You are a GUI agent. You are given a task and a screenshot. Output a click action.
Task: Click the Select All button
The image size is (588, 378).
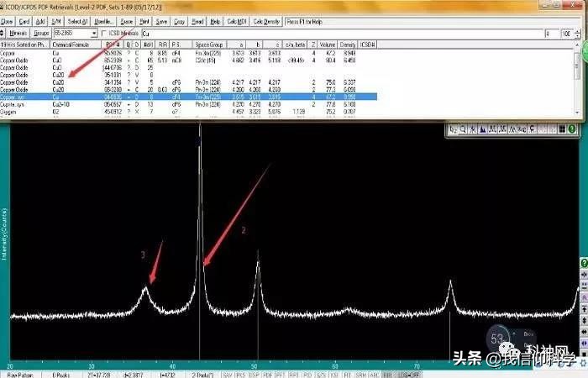pyautogui.click(x=77, y=22)
